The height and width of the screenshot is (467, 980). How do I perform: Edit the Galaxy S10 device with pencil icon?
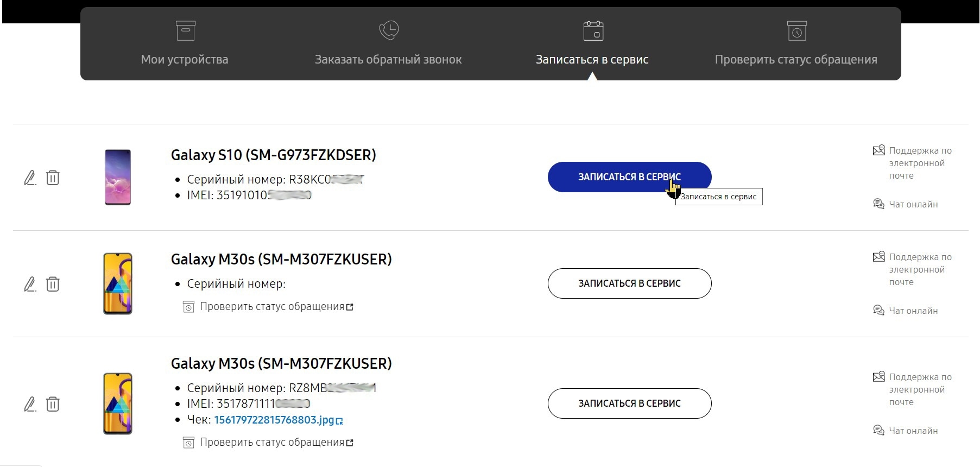pyautogui.click(x=30, y=178)
